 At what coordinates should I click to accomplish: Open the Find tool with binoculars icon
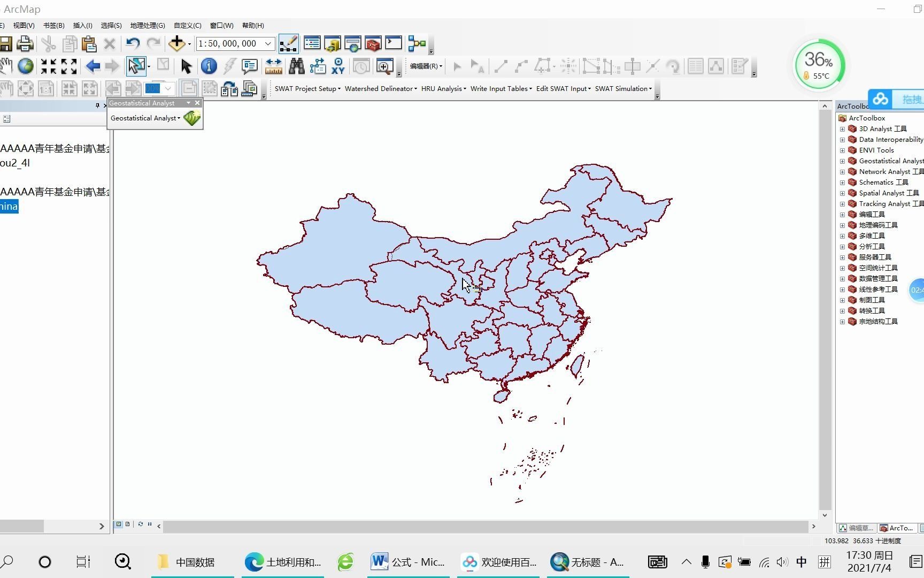click(297, 66)
